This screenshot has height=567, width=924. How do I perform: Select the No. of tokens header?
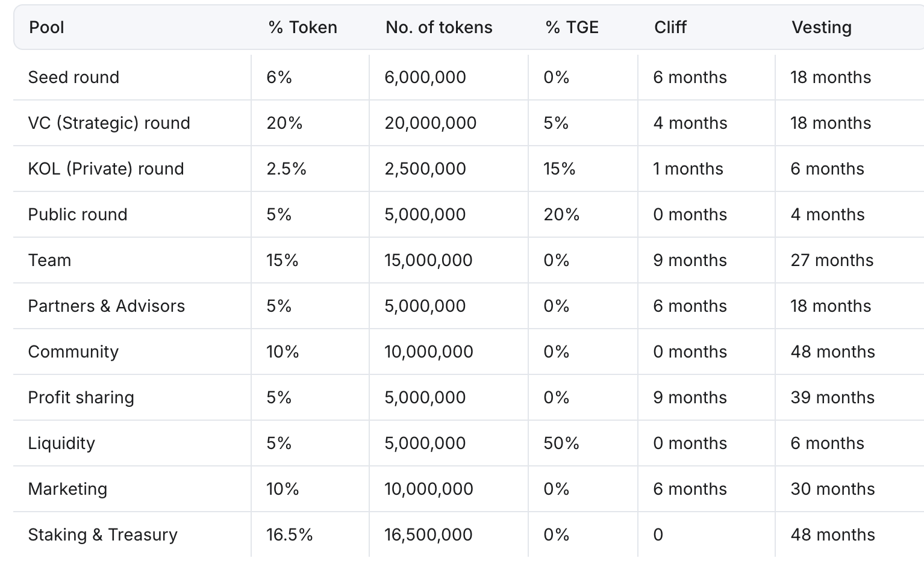(439, 28)
